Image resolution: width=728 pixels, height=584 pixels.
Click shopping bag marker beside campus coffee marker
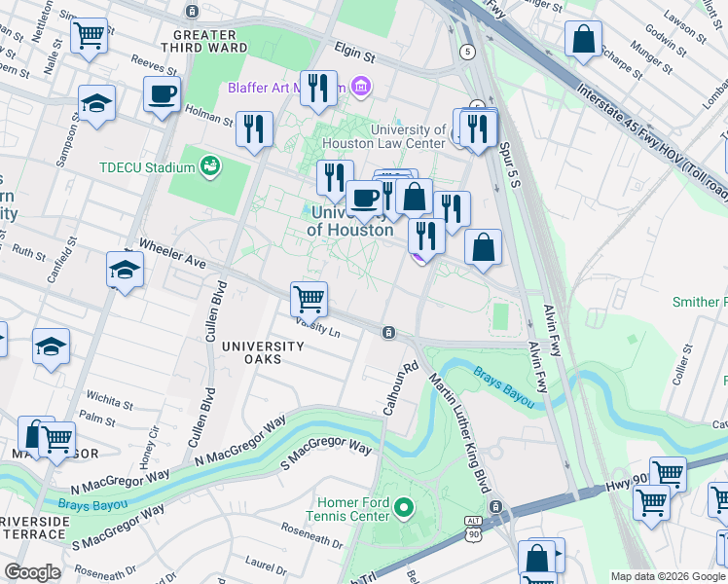point(415,198)
